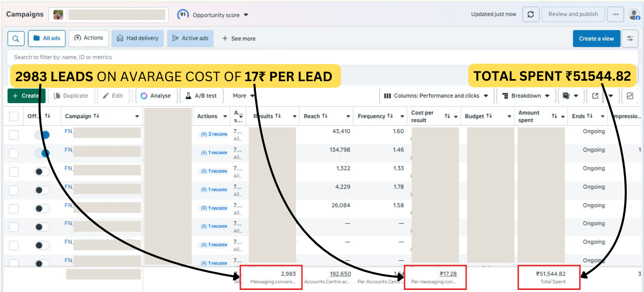Toggle off the first campaign switch
Screen dimensions: 644x292
pos(42,135)
